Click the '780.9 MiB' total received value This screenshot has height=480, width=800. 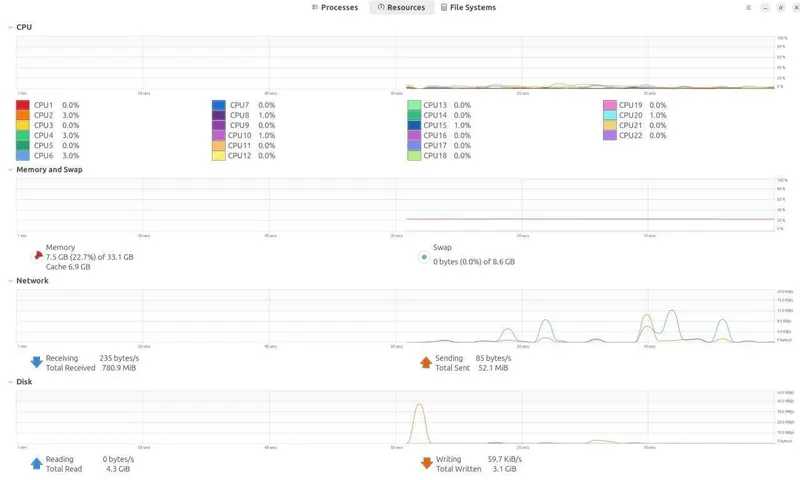(119, 368)
